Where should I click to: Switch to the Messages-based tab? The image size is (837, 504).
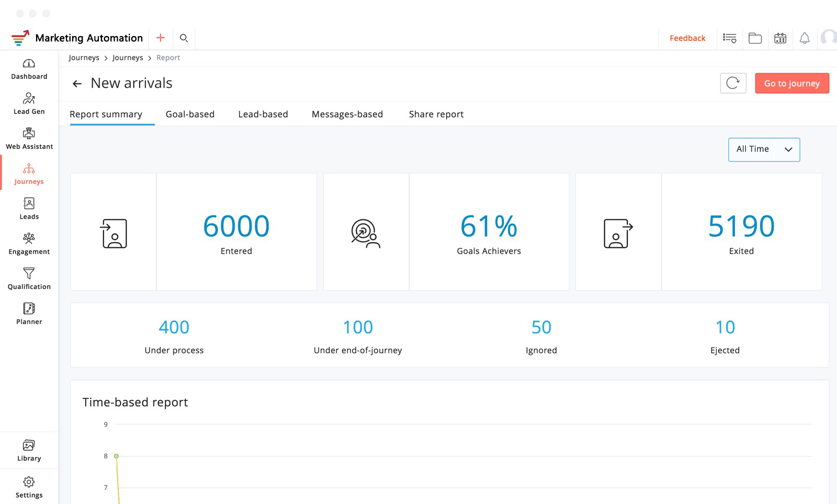347,114
